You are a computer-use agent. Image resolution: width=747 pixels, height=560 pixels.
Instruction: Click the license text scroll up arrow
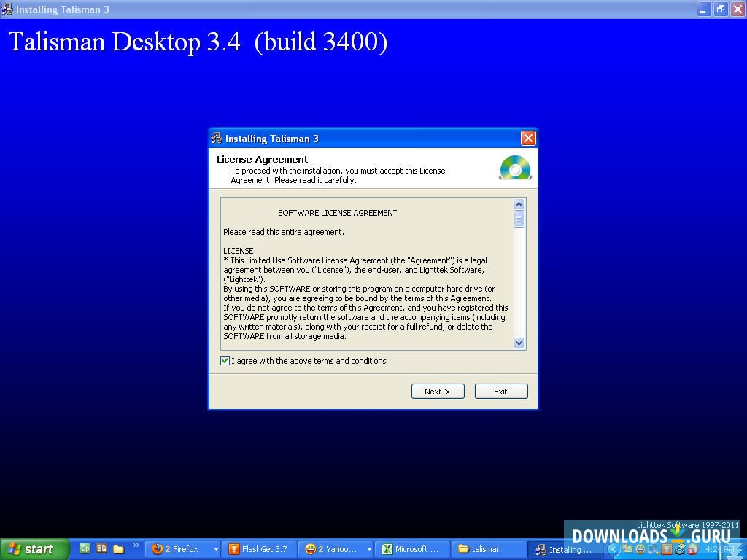click(519, 204)
